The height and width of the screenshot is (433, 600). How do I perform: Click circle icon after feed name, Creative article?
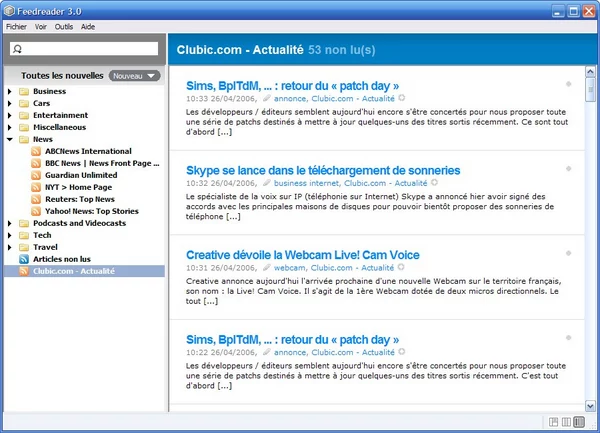401,267
